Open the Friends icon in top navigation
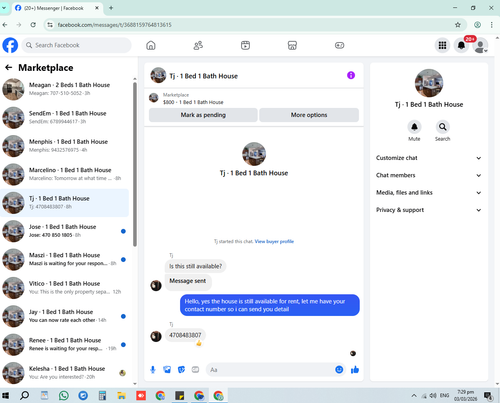 click(x=198, y=45)
